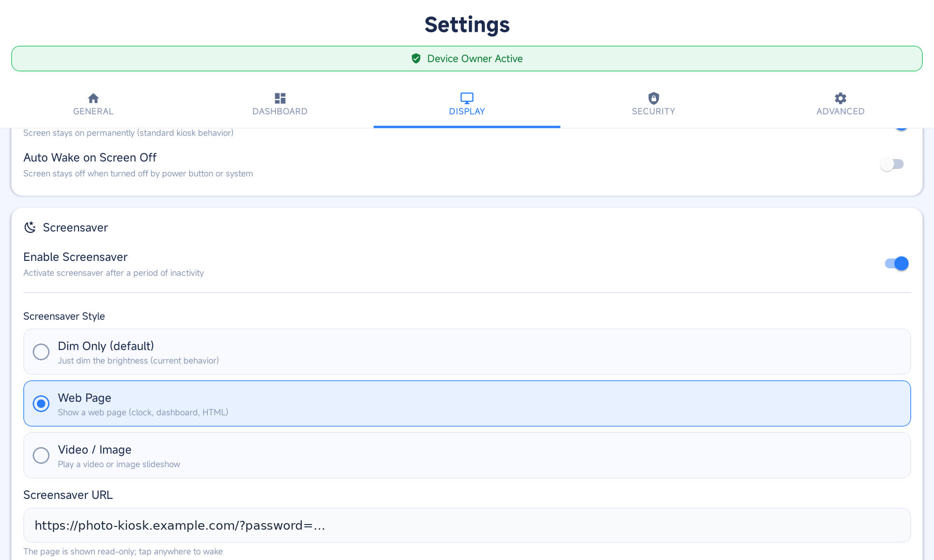The width and height of the screenshot is (934, 560).
Task: Click the dashboard grid icon
Action: 280,98
